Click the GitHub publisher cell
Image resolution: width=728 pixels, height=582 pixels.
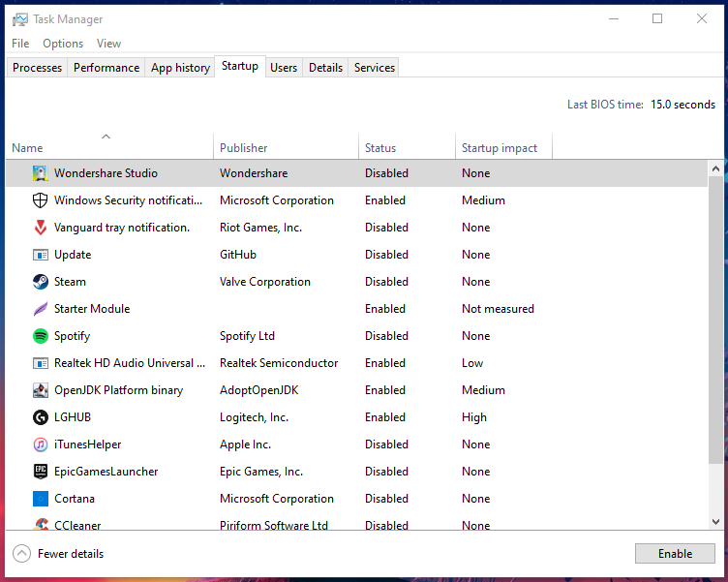(x=238, y=255)
